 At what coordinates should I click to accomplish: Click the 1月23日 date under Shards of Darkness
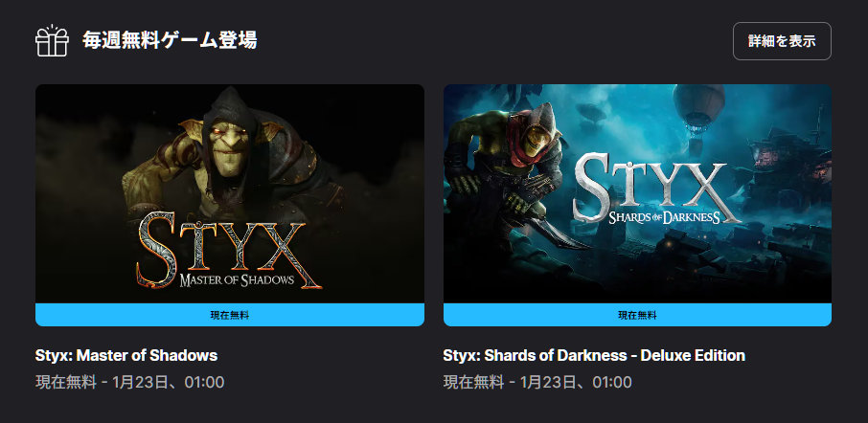click(x=545, y=382)
